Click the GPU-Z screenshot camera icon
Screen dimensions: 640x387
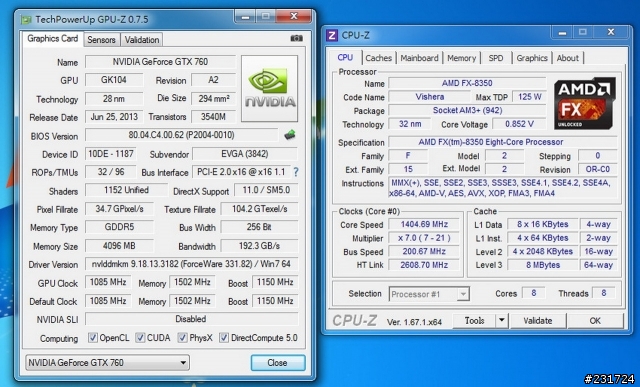(x=296, y=38)
